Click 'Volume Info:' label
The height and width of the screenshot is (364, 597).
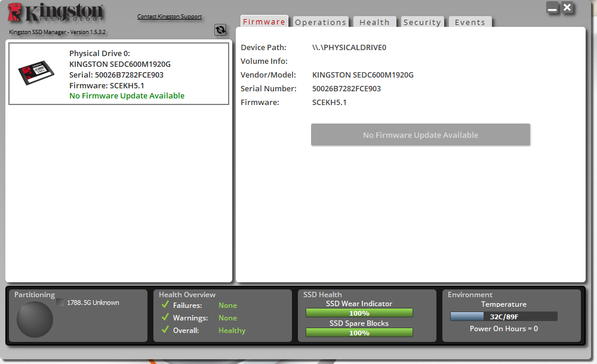point(264,61)
